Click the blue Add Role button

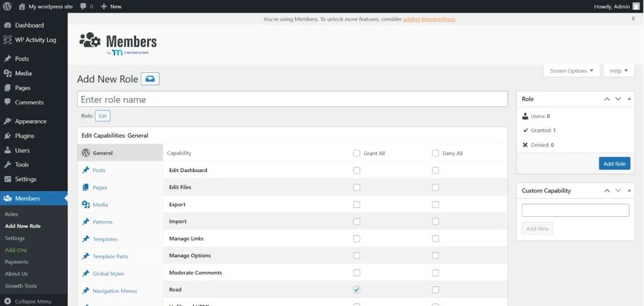[x=614, y=163]
